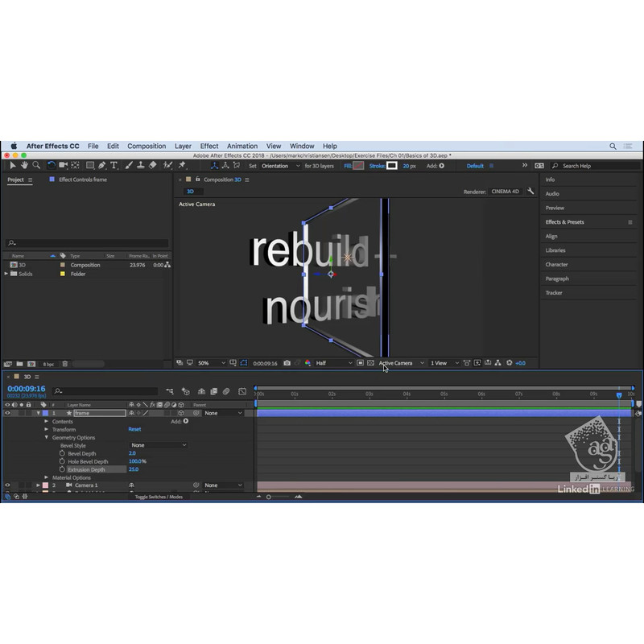Pick the Type tool in toolbar
644x644 pixels.
[x=114, y=165]
